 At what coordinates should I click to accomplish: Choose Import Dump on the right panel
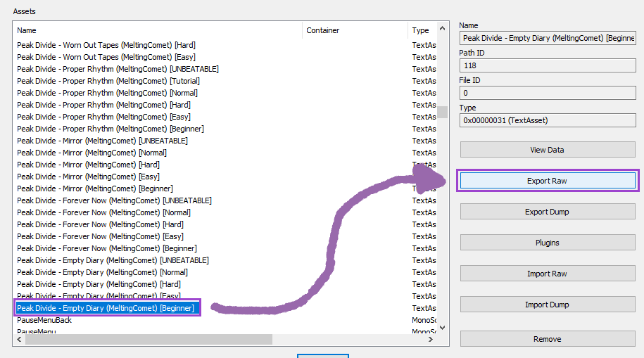(x=547, y=305)
